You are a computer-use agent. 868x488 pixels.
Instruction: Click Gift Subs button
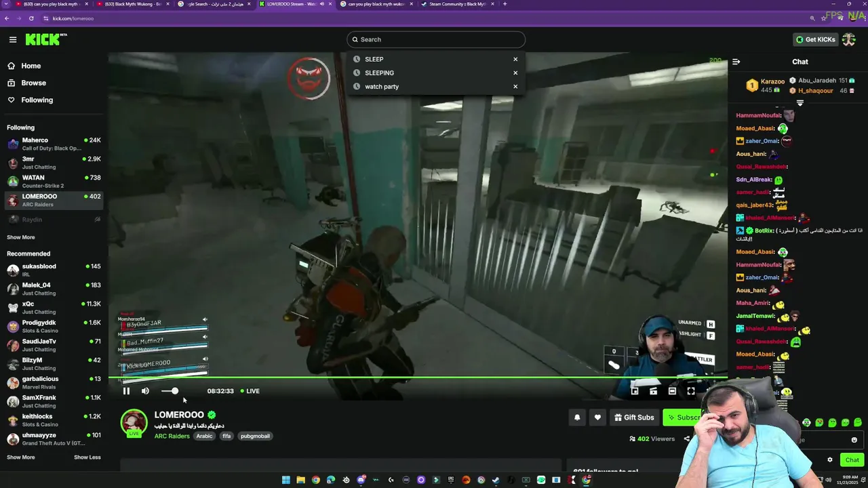pos(635,418)
